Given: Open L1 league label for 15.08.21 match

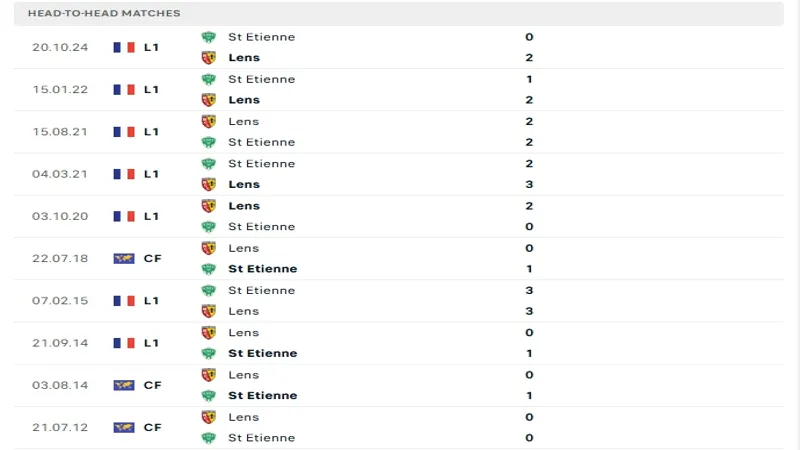Looking at the screenshot, I should coord(152,132).
